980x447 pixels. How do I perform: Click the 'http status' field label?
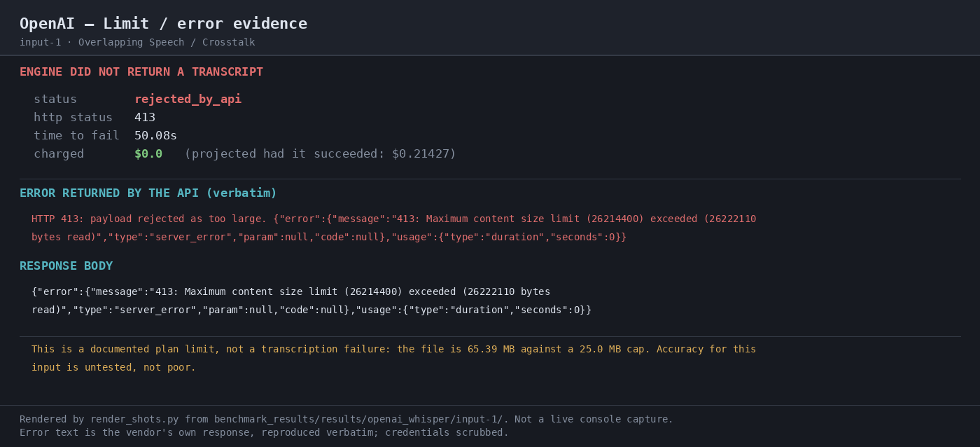(73, 117)
